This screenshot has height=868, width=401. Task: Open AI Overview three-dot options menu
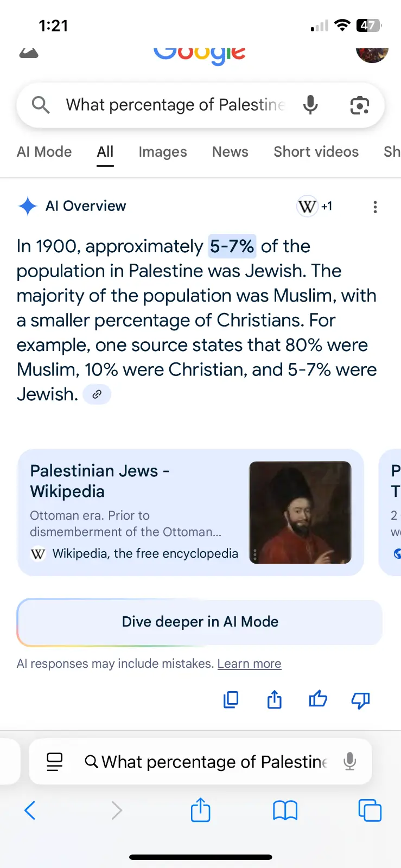(375, 207)
